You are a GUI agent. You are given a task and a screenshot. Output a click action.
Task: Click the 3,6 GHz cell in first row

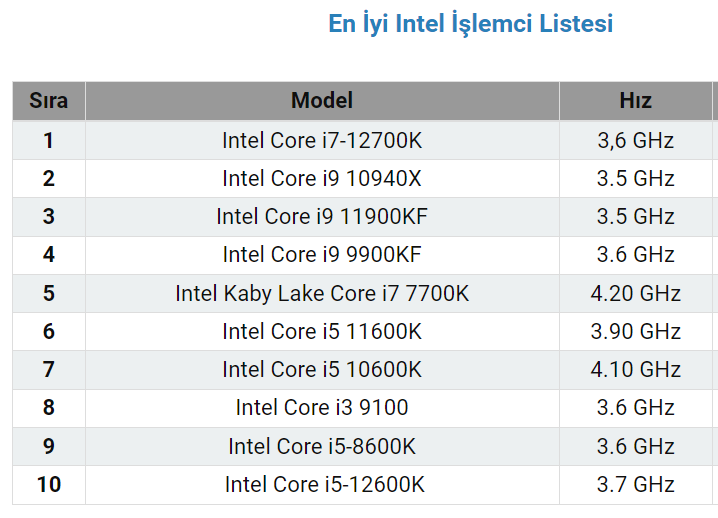tap(636, 140)
